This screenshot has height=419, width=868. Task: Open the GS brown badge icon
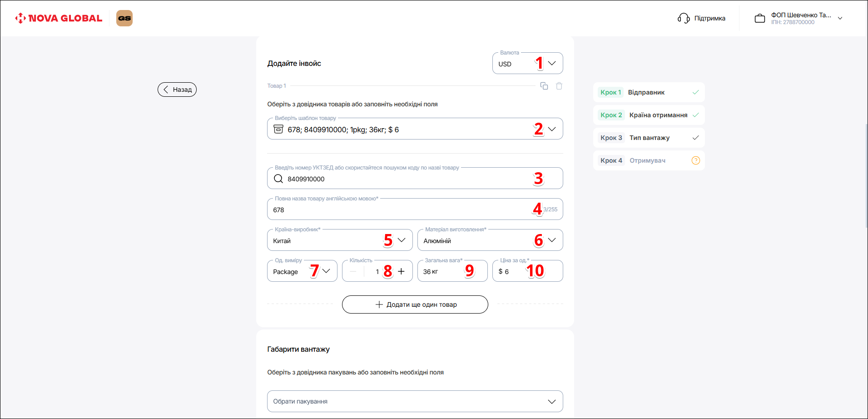pyautogui.click(x=124, y=18)
